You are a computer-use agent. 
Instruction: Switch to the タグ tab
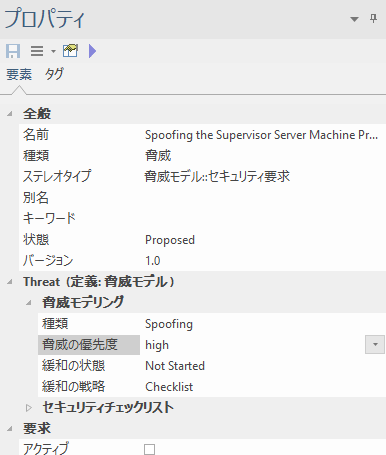point(54,74)
